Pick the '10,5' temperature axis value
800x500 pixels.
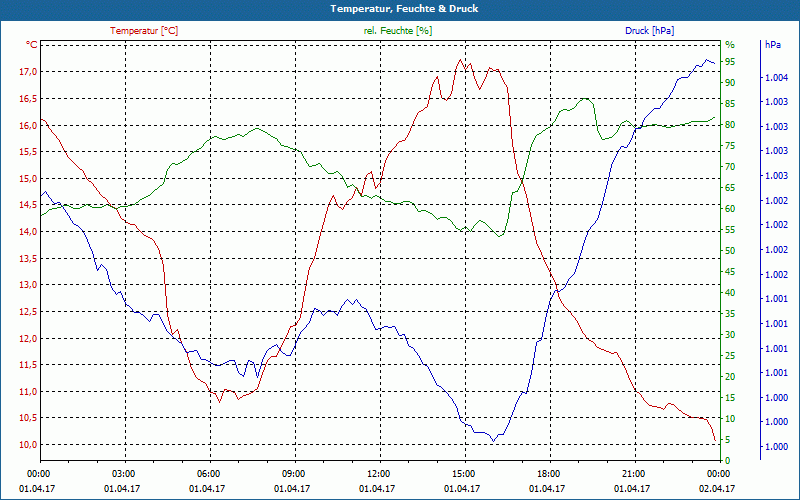coord(29,418)
